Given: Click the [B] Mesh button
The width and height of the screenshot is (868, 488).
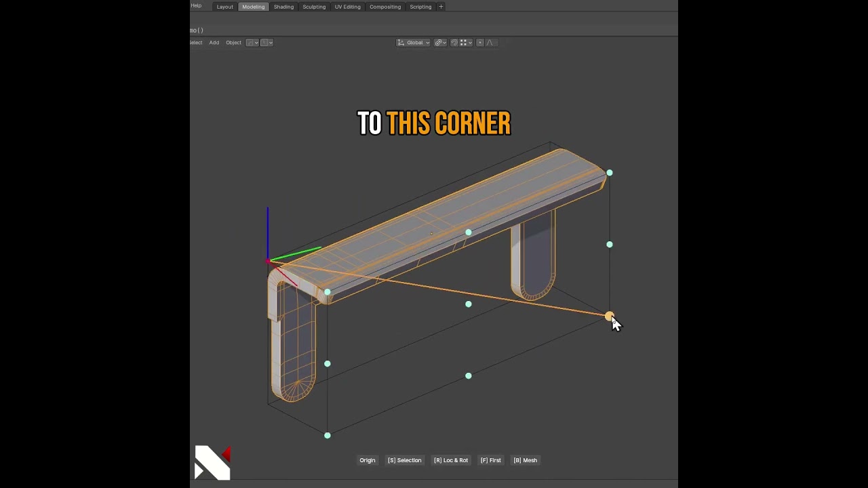Looking at the screenshot, I should [526, 460].
